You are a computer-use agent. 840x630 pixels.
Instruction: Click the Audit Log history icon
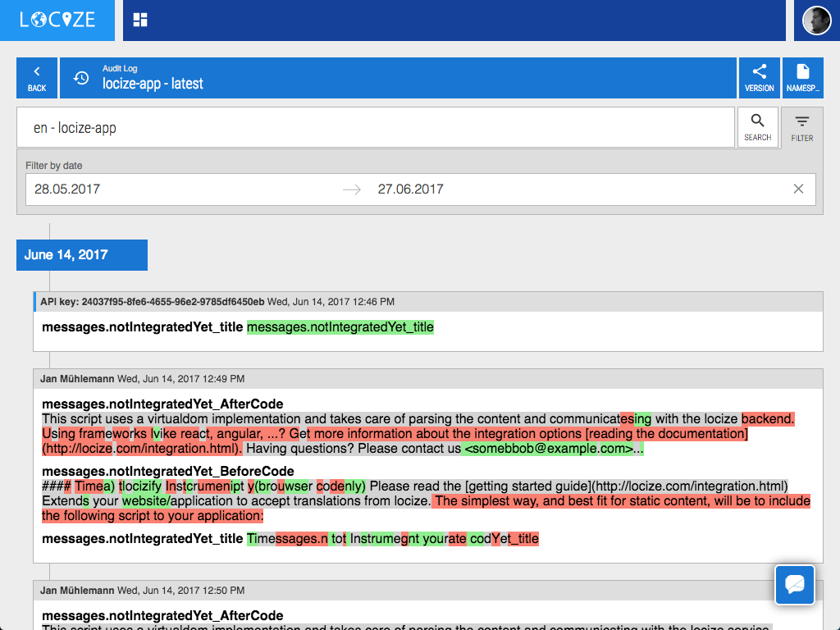(x=81, y=78)
